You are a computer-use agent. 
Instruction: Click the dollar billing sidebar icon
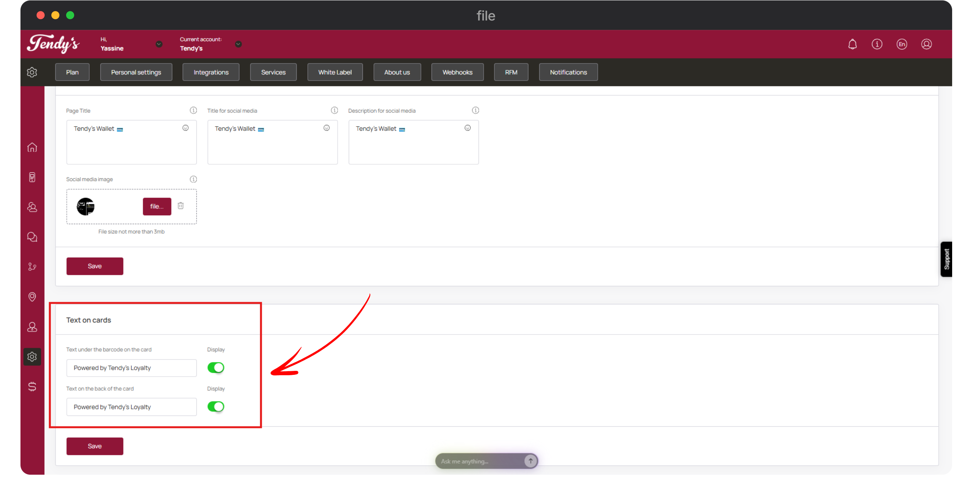click(x=32, y=386)
